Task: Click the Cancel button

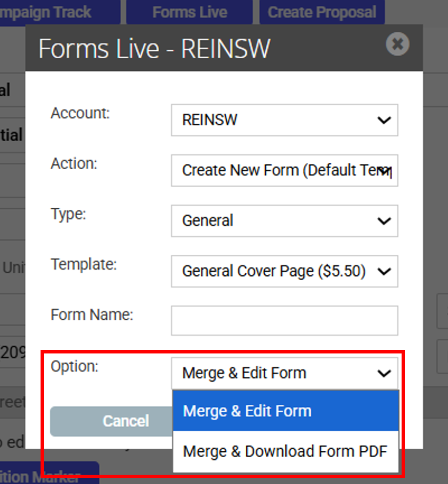Action: (x=112, y=421)
